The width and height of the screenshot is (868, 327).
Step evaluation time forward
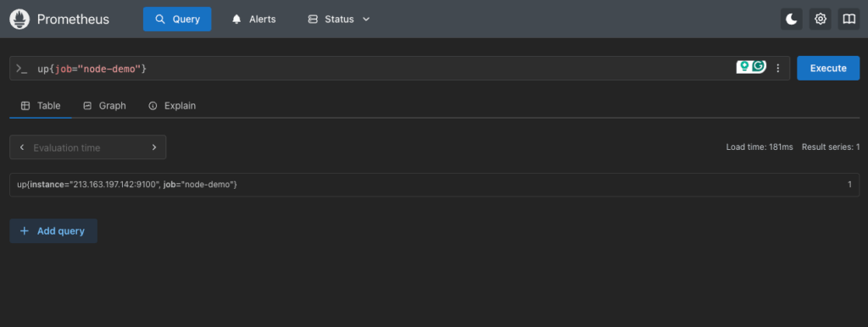tap(154, 147)
